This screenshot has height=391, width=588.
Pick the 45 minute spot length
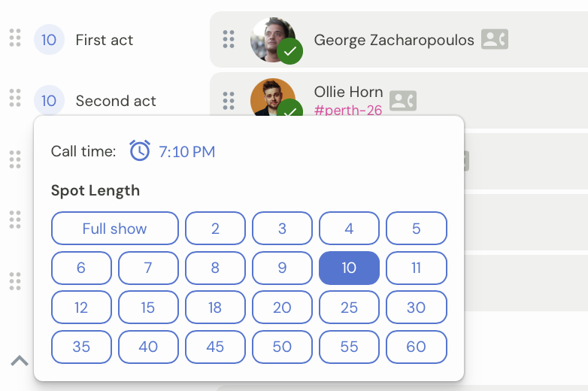[215, 347]
